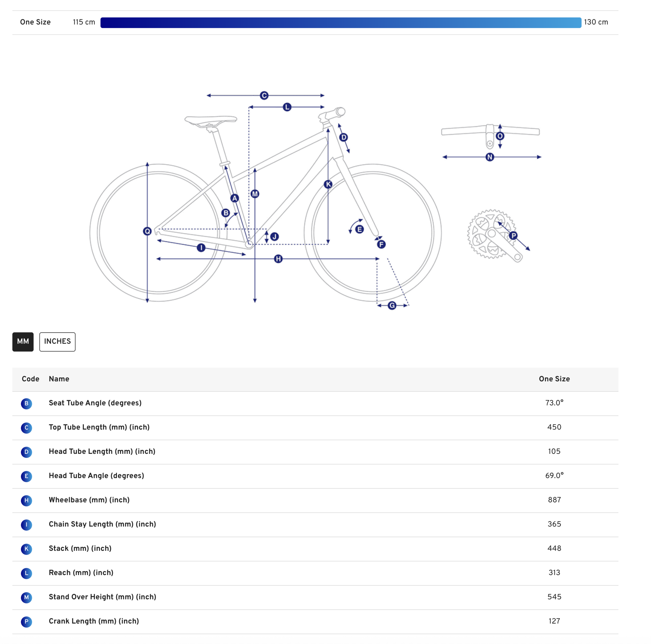This screenshot has width=651, height=644.
Task: Click the height range gradient bar
Action: [341, 23]
